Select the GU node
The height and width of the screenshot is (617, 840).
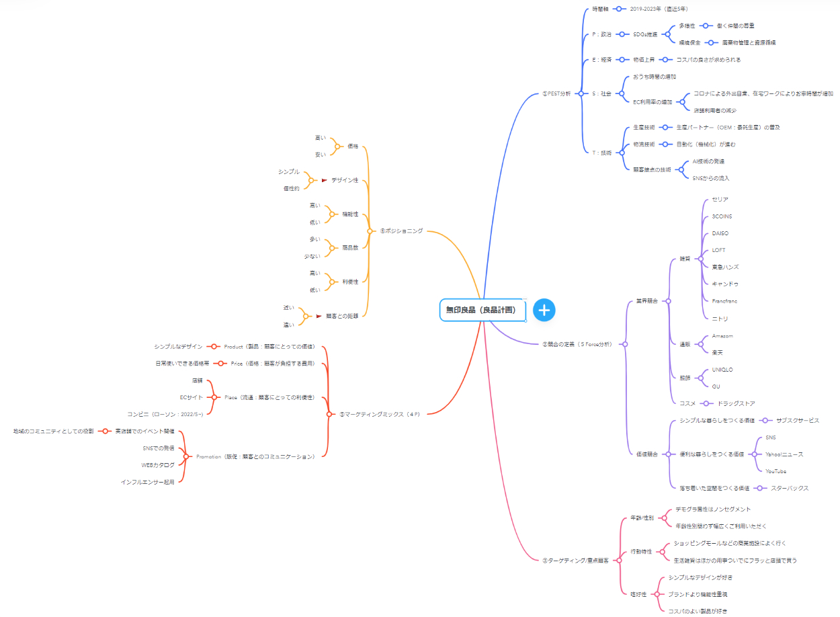[716, 386]
